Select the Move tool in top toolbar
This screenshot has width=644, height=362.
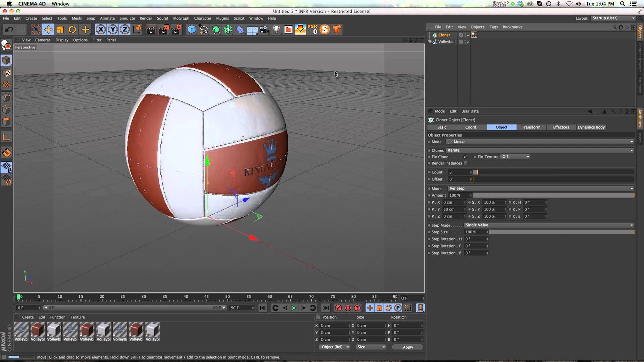coord(48,30)
